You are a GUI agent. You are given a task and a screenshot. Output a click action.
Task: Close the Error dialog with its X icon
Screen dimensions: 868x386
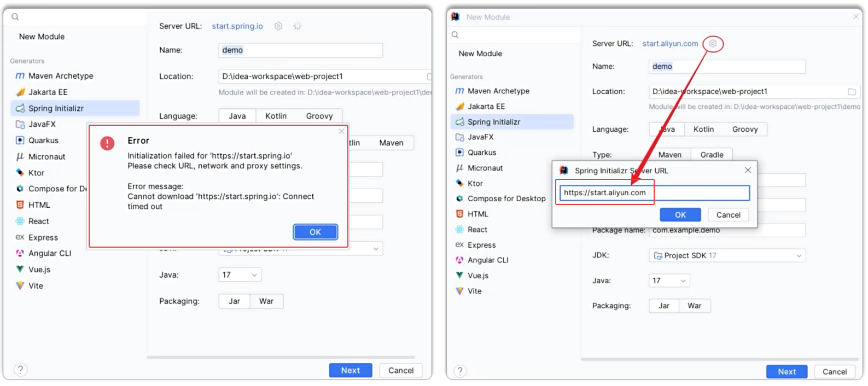(x=341, y=131)
